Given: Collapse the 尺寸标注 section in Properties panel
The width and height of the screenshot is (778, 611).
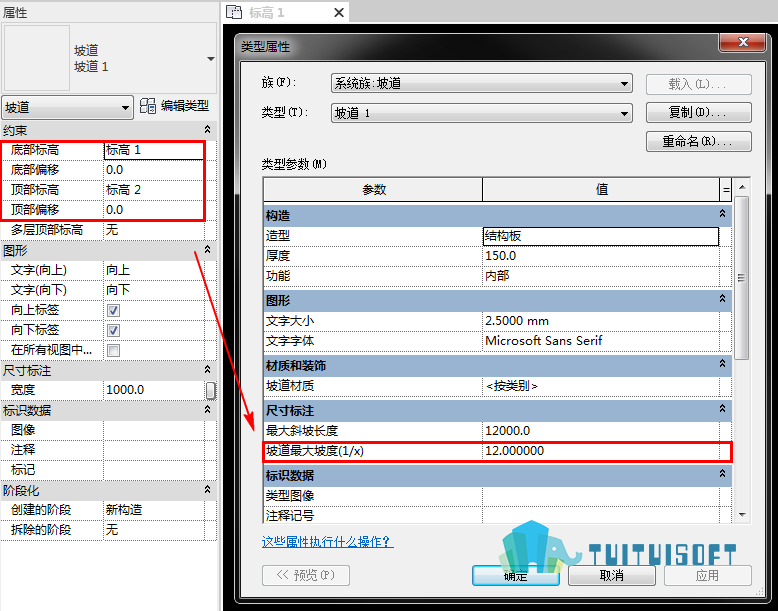Looking at the screenshot, I should (207, 370).
